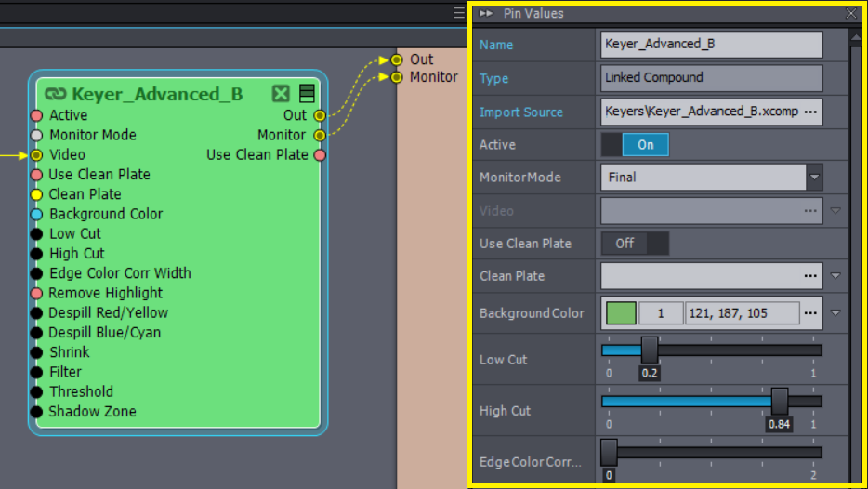Screen dimensions: 868x489
Task: Click the Video input pin
Action: pos(36,155)
